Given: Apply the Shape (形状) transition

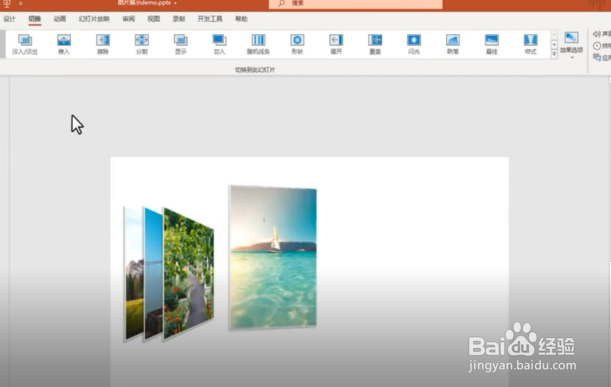Looking at the screenshot, I should [297, 44].
